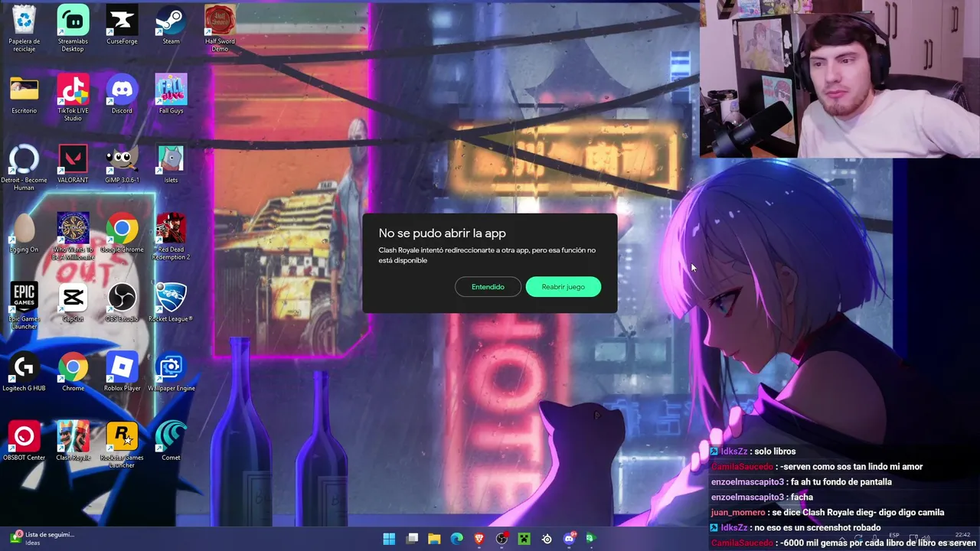Select the Epic Games Launcher icon
Image resolution: width=980 pixels, height=551 pixels.
(24, 306)
